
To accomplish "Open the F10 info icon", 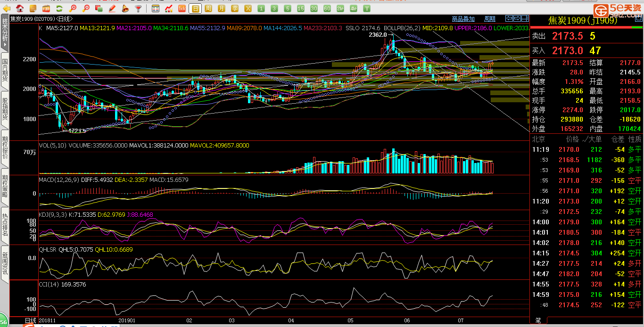I will tap(46, 8).
